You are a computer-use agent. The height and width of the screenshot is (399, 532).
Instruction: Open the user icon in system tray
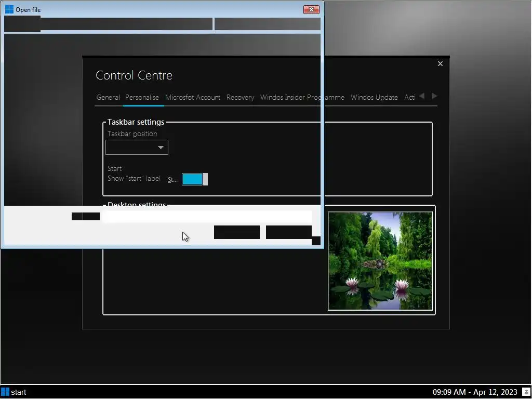click(x=526, y=392)
